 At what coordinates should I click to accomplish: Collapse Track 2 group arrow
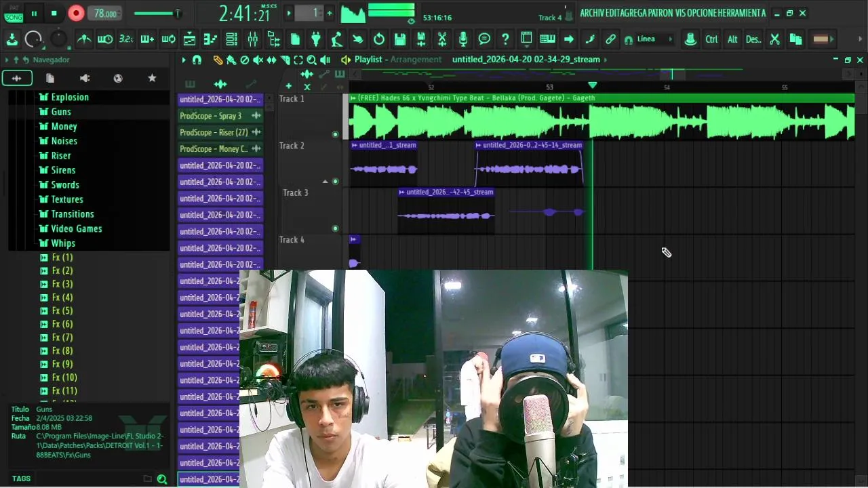coord(325,182)
